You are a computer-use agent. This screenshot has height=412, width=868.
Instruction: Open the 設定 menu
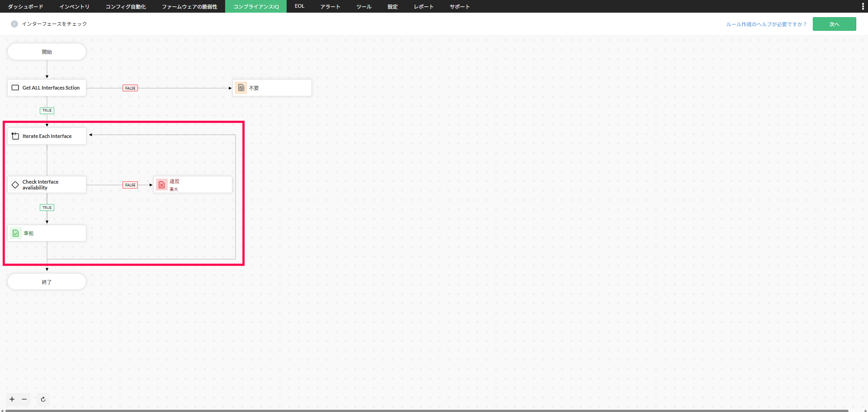(x=392, y=6)
